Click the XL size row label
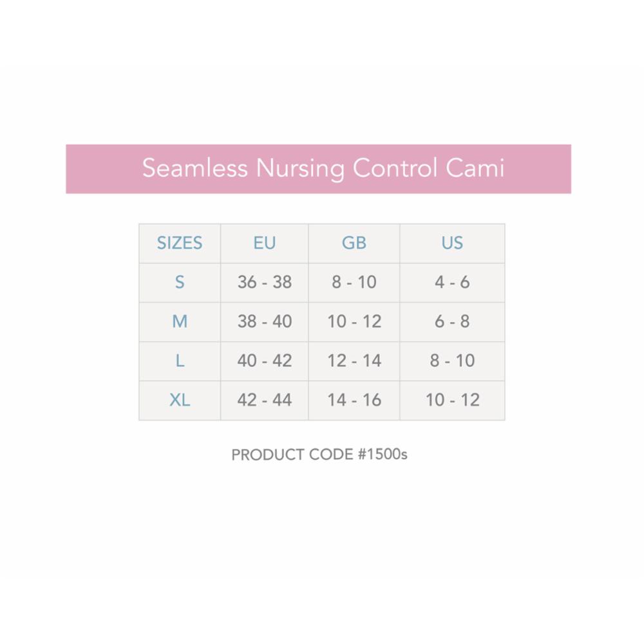Image resolution: width=644 pixels, height=644 pixels. pyautogui.click(x=180, y=401)
